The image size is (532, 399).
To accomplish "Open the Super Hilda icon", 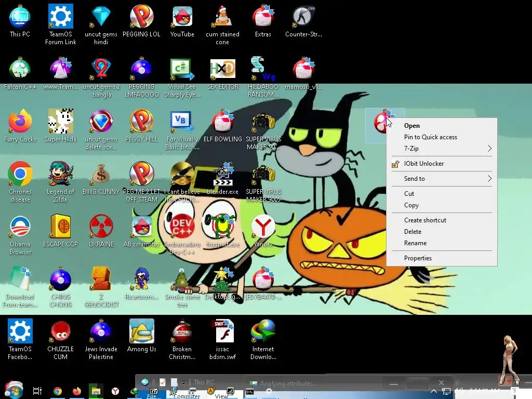I will (x=60, y=126).
